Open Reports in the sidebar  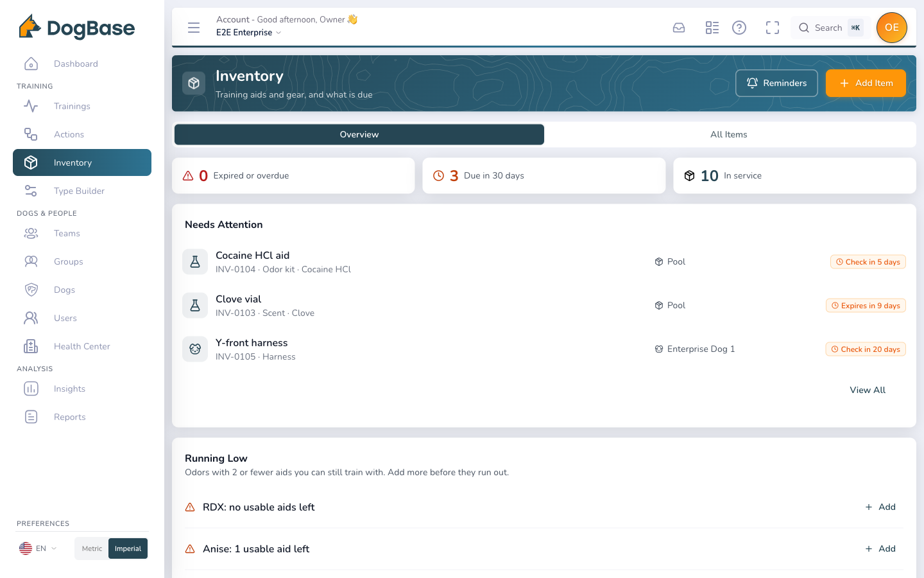tap(82, 417)
